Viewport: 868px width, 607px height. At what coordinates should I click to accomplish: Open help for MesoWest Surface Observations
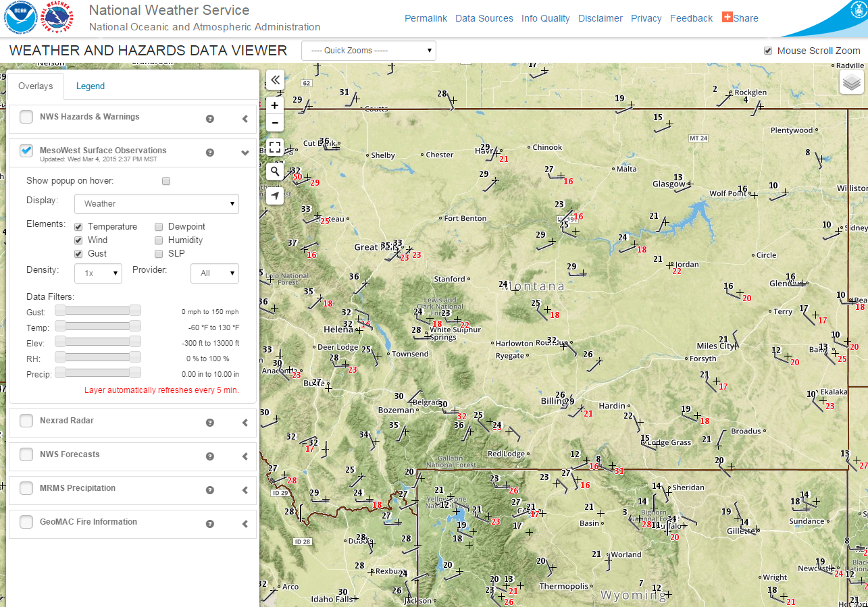[x=210, y=152]
